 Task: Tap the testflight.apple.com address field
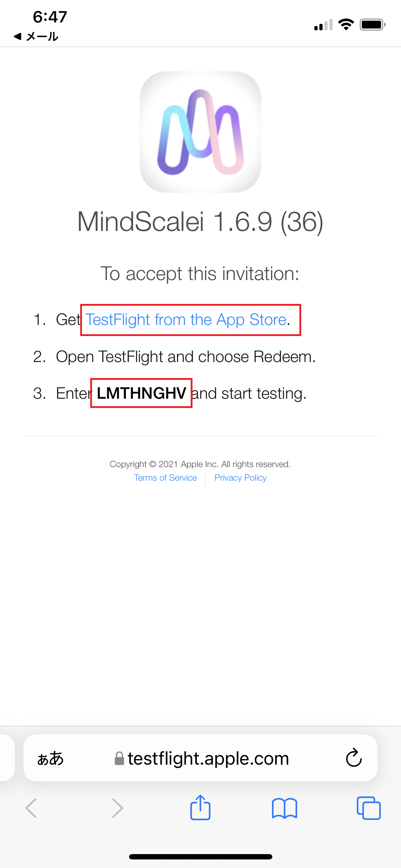pos(200,758)
